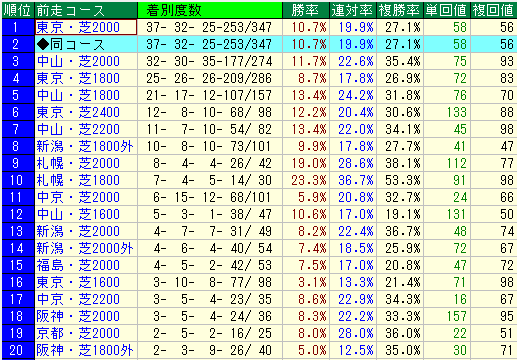Click the 連対率 column header

pos(353,10)
